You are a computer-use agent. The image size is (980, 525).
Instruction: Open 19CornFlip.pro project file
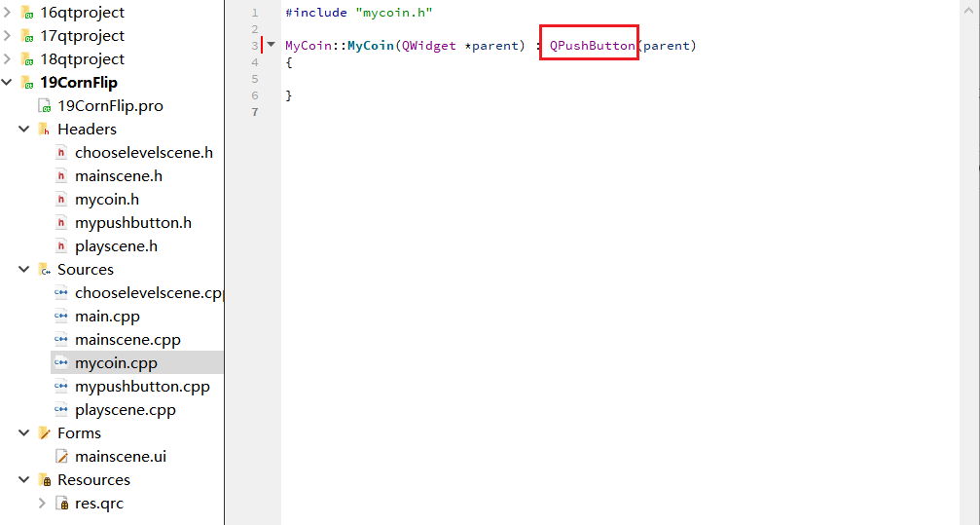(x=110, y=106)
